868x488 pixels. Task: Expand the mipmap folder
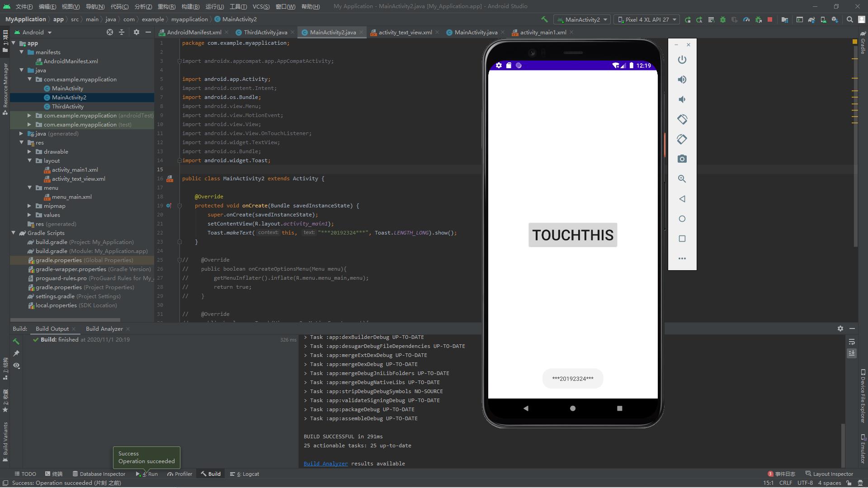[30, 206]
